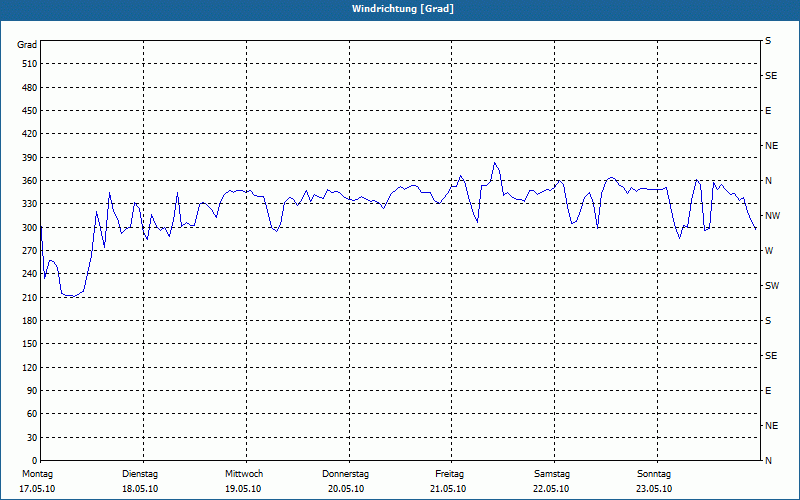Select the 30 y-axis value

pyautogui.click(x=32, y=438)
